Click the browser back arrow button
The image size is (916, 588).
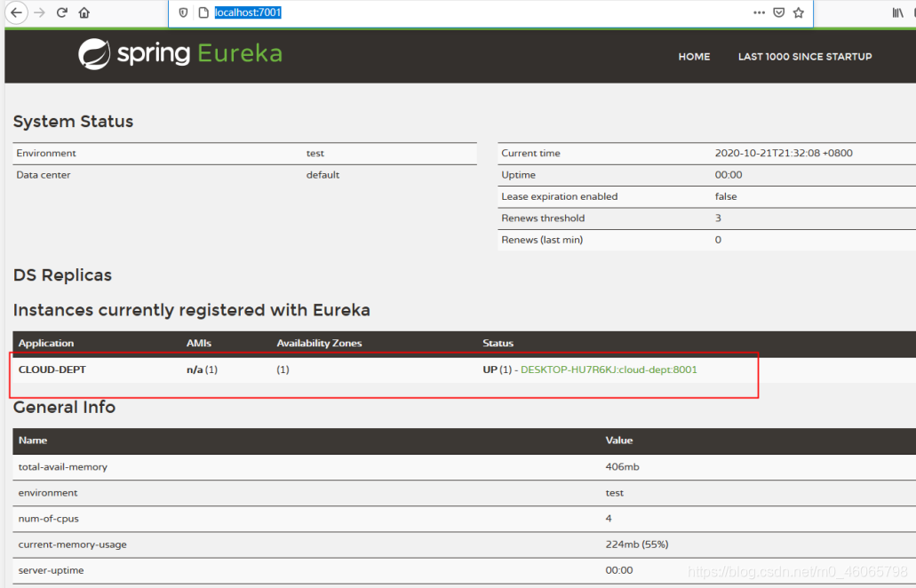coord(16,12)
